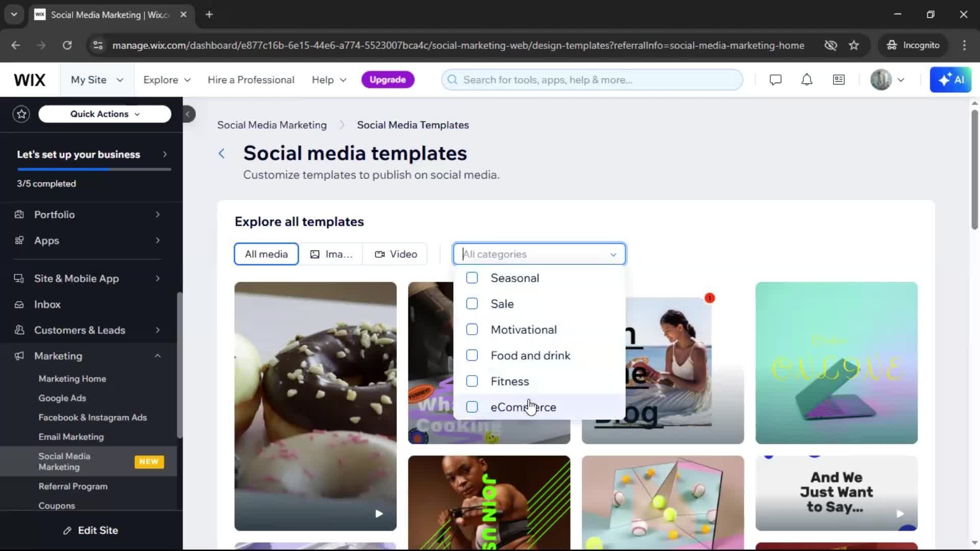Open Google Ads in sidebar

pyautogui.click(x=62, y=398)
